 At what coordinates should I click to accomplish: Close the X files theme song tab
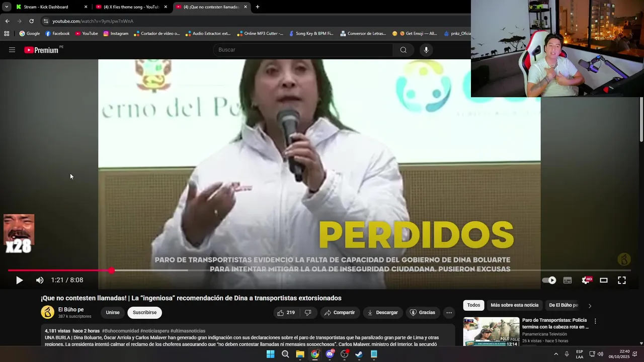[x=166, y=7]
